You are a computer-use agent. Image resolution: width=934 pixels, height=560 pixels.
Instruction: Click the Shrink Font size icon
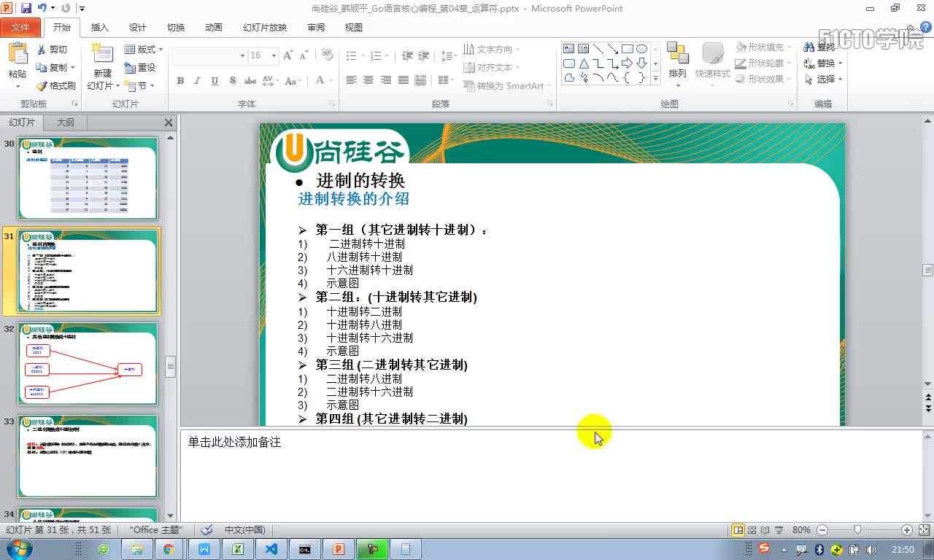[x=303, y=55]
